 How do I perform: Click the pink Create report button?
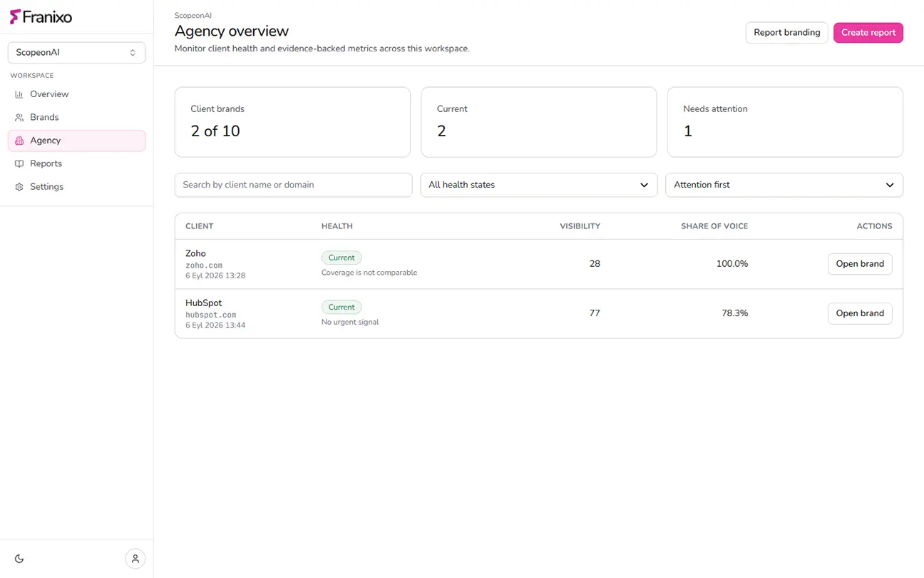(x=868, y=33)
